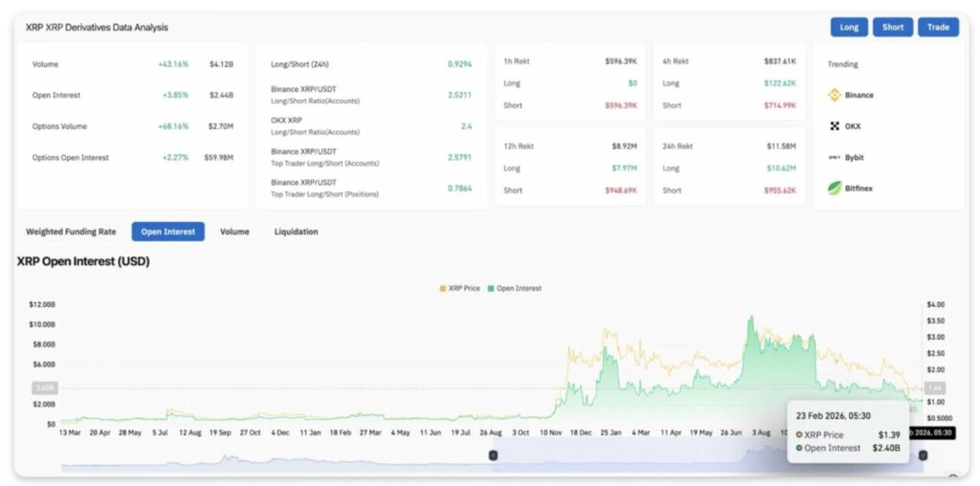Switch to the Weighted Funding Rate tab
980x486 pixels.
click(x=71, y=232)
